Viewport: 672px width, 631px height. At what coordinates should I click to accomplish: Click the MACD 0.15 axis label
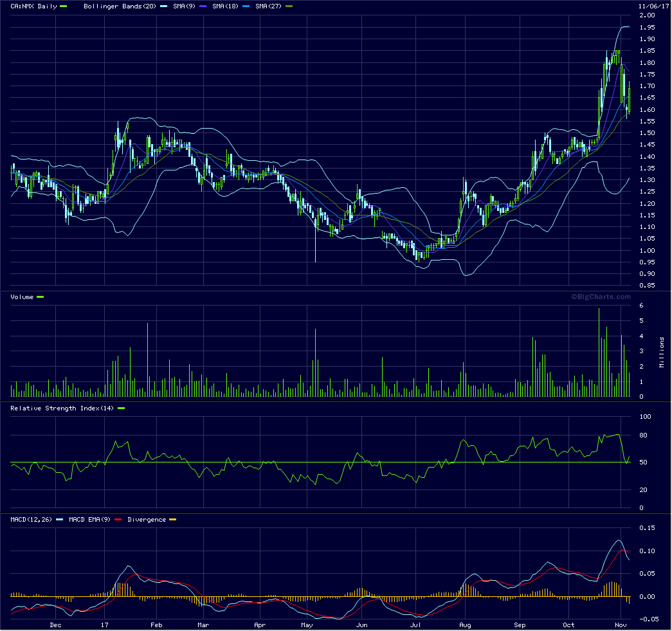tap(647, 527)
